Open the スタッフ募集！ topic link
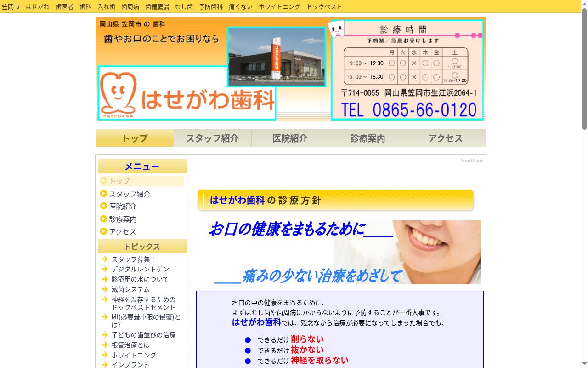Screen dimensions: 588x368 point(134,259)
